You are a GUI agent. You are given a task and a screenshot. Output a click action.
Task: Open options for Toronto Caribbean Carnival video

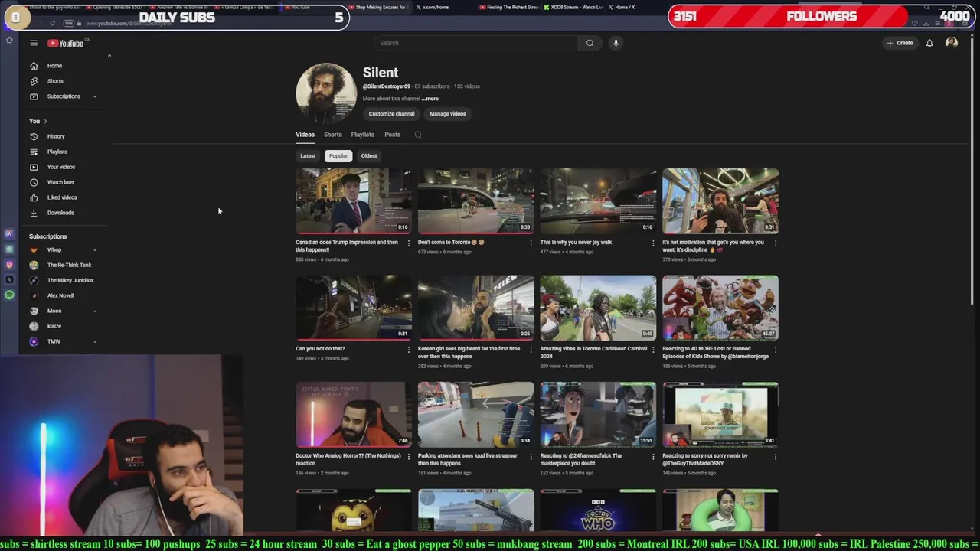coord(653,350)
